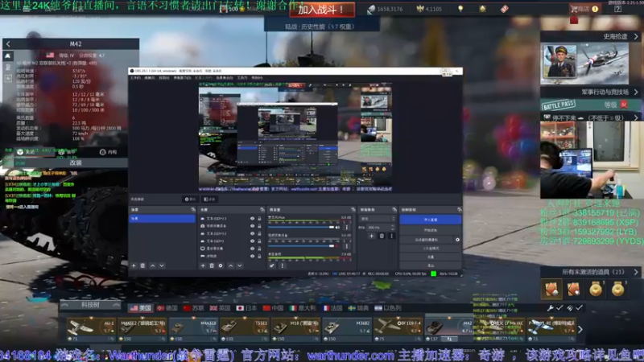The height and width of the screenshot is (362, 644).
Task: Move source down in the OBS sources list
Action: pos(239,265)
